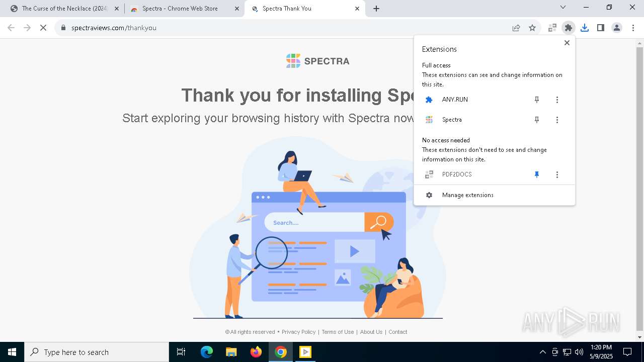Go forward in browser history

point(27,28)
